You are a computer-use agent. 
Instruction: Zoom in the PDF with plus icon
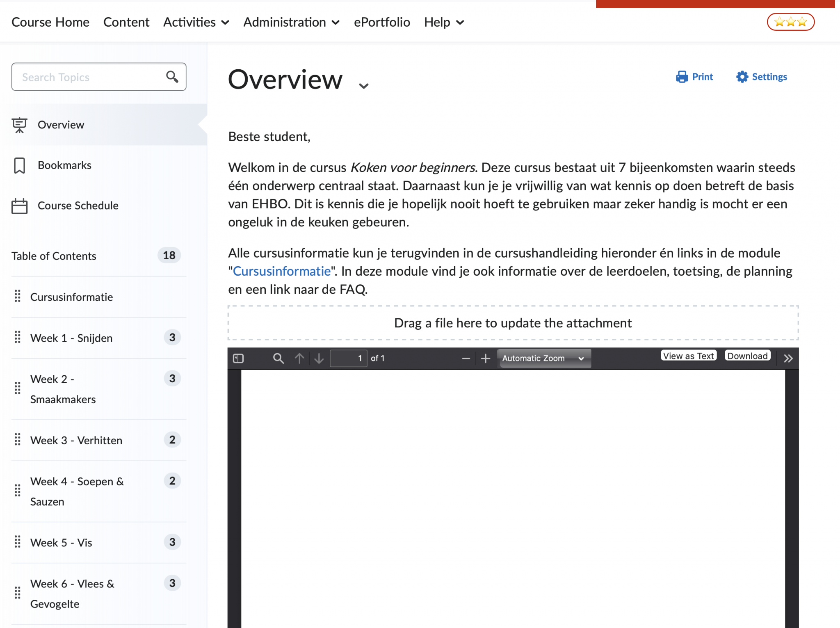486,359
